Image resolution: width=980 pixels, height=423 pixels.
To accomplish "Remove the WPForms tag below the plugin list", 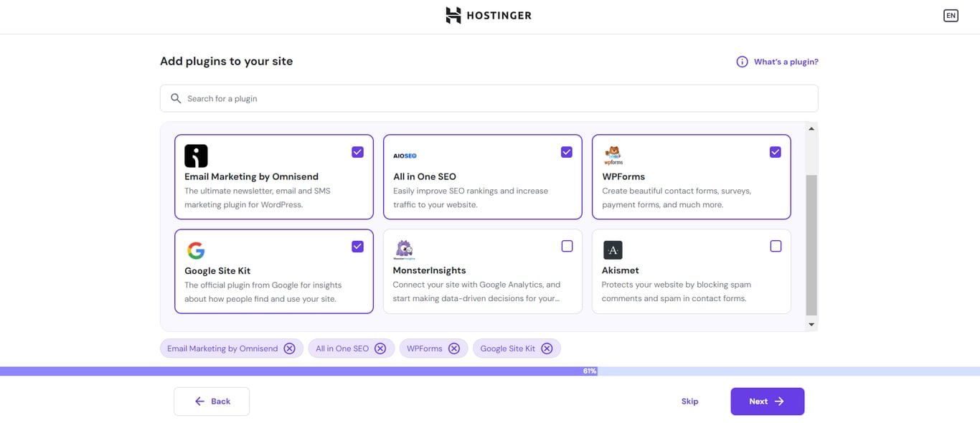I will point(454,348).
